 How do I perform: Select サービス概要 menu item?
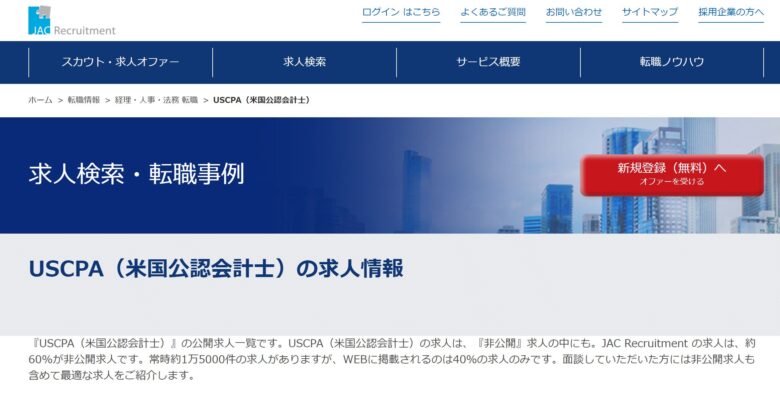coord(488,62)
